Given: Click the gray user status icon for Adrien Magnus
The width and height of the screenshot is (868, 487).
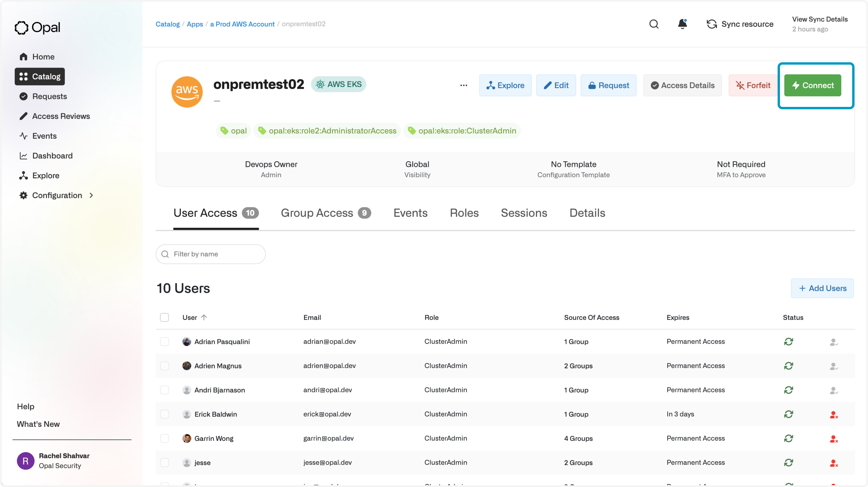Looking at the screenshot, I should [x=834, y=366].
